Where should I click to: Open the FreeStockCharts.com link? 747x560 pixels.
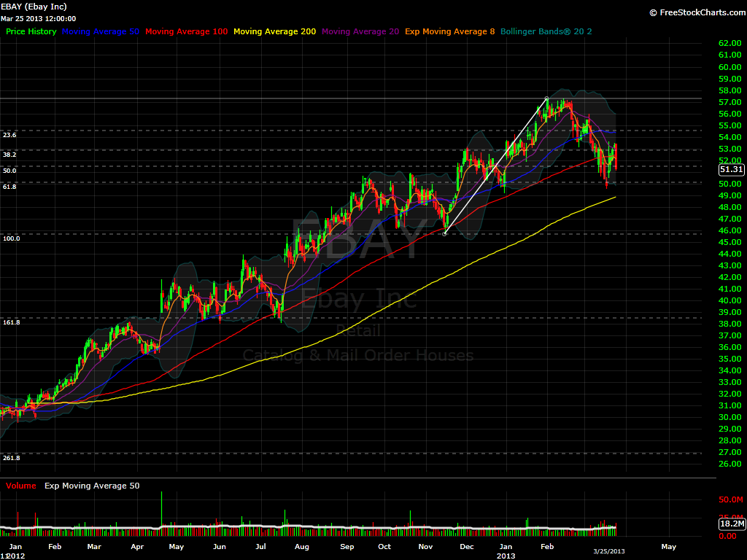[695, 12]
